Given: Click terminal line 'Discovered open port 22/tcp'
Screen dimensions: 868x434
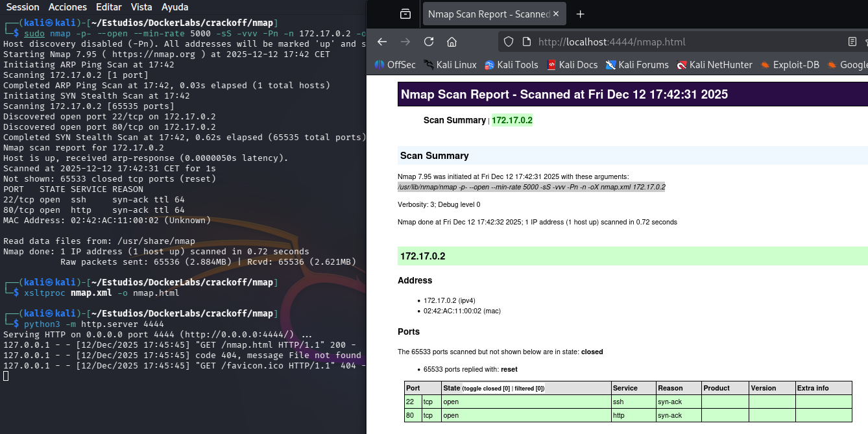Looking at the screenshot, I should (x=110, y=116).
